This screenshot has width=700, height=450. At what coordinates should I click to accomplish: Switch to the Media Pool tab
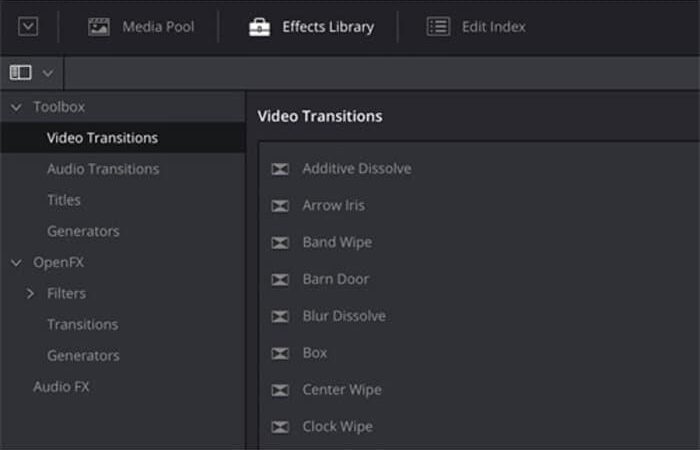click(158, 27)
